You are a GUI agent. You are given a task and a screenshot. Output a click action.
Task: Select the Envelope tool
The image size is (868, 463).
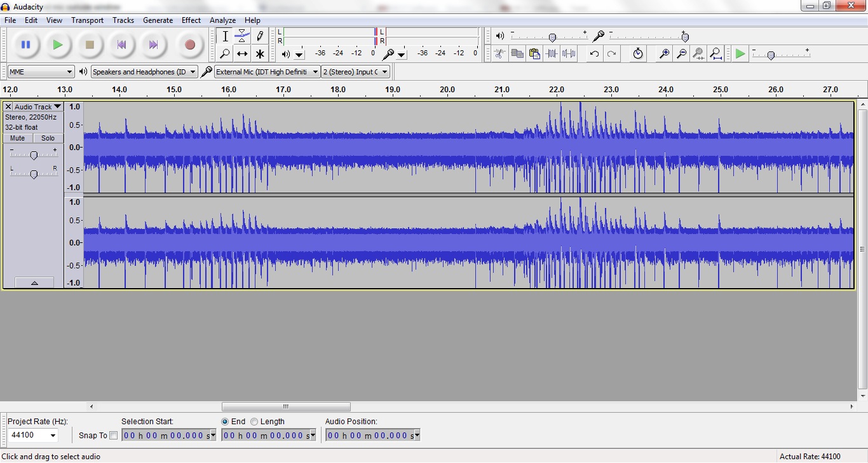[x=242, y=36]
